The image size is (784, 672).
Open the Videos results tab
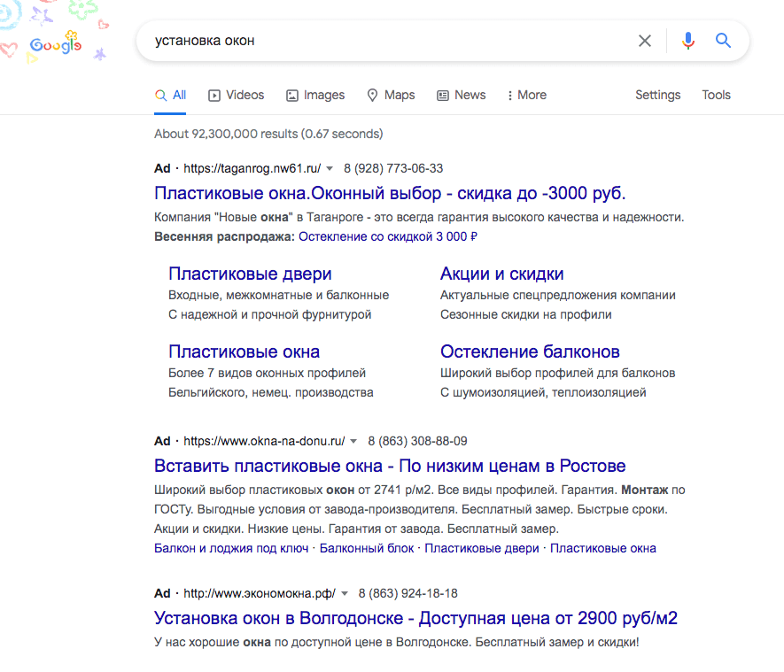click(237, 95)
